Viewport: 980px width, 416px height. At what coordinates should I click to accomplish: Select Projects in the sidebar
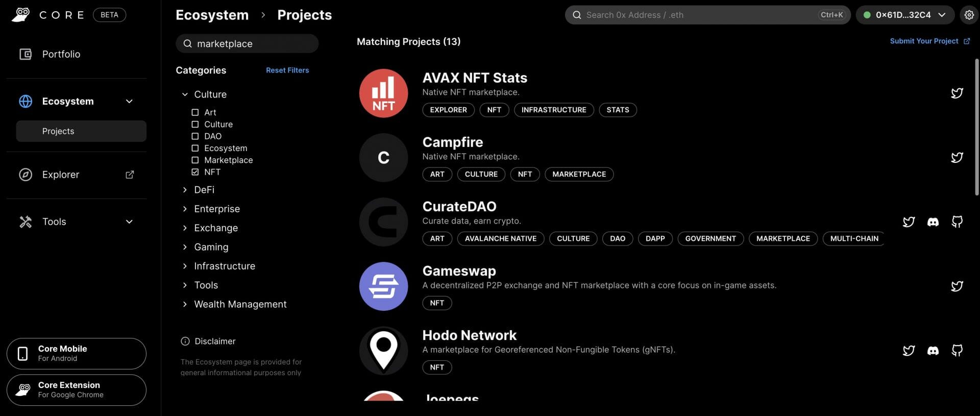(81, 131)
